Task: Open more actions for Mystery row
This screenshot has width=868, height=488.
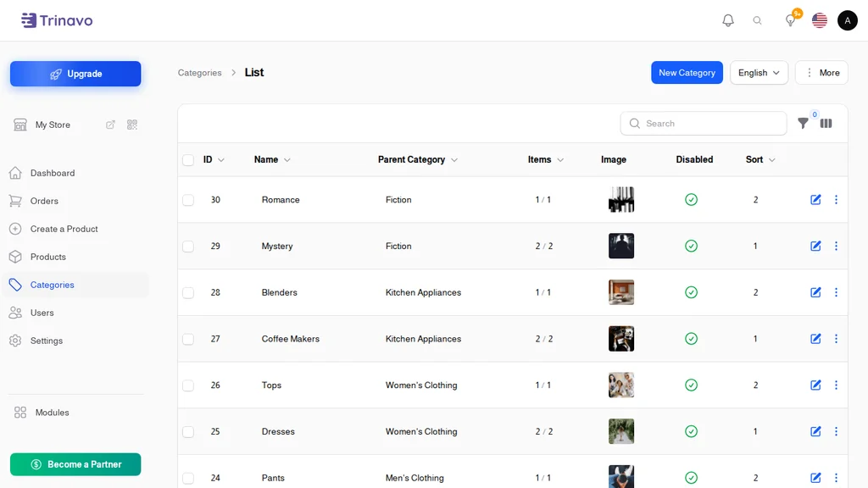Action: pyautogui.click(x=836, y=246)
